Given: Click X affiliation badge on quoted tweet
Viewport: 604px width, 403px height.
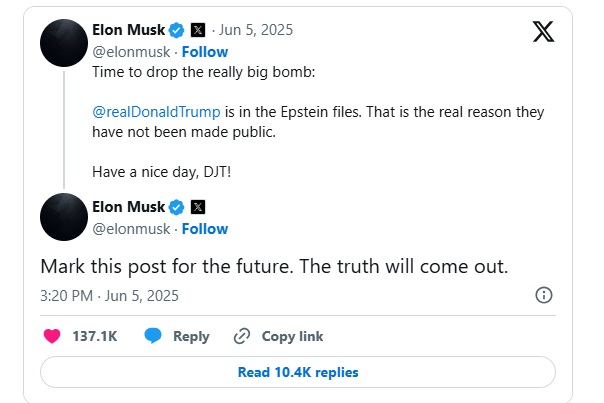Looking at the screenshot, I should coord(197,31).
